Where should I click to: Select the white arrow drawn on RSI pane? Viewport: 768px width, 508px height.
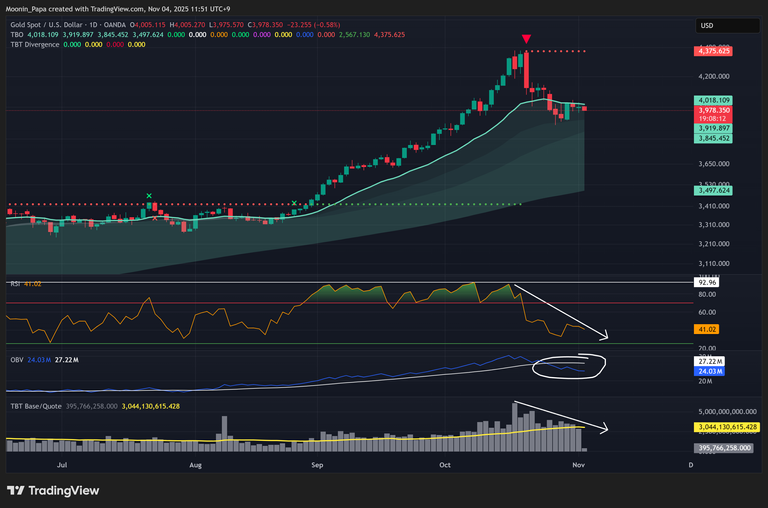click(564, 312)
